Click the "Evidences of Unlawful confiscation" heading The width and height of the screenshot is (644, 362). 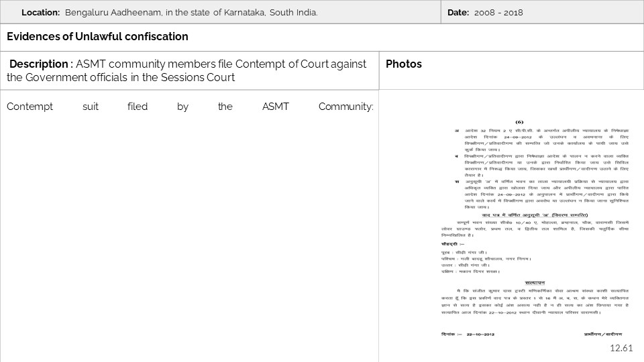[x=97, y=37]
